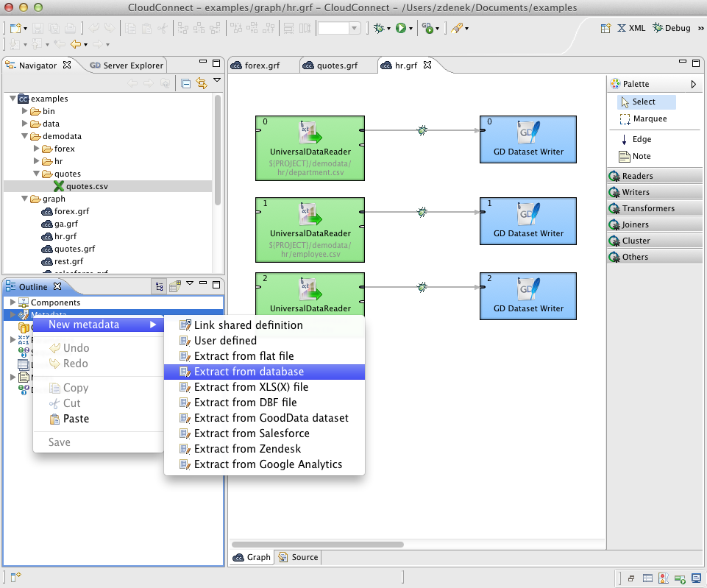
Task: Activate the Select tool in the Palette
Action: (645, 102)
